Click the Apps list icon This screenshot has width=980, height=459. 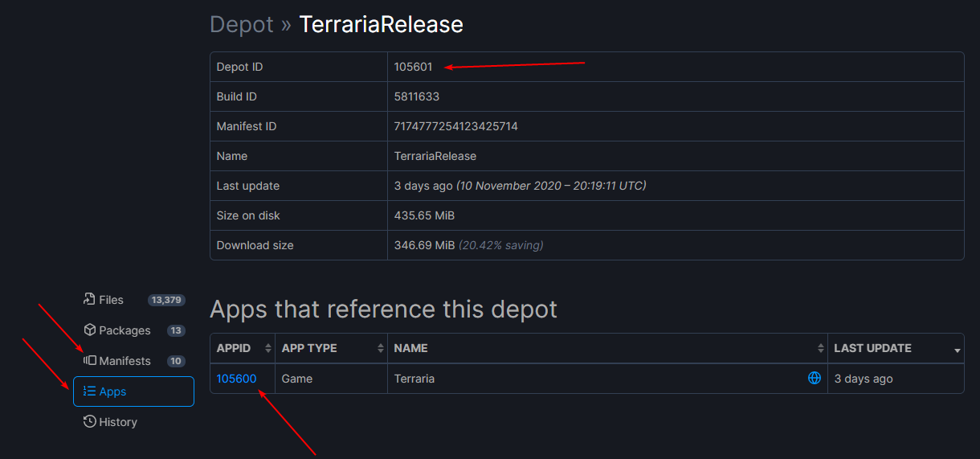point(89,391)
